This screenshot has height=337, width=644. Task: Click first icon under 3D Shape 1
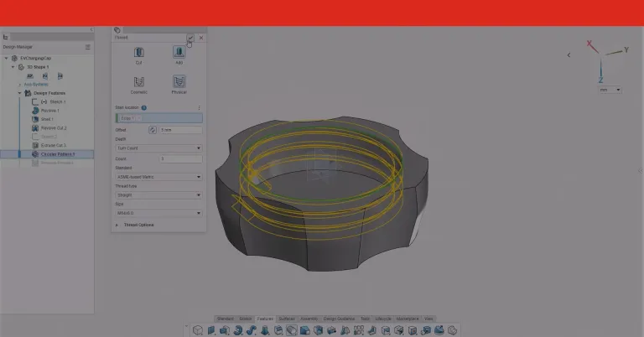point(30,76)
